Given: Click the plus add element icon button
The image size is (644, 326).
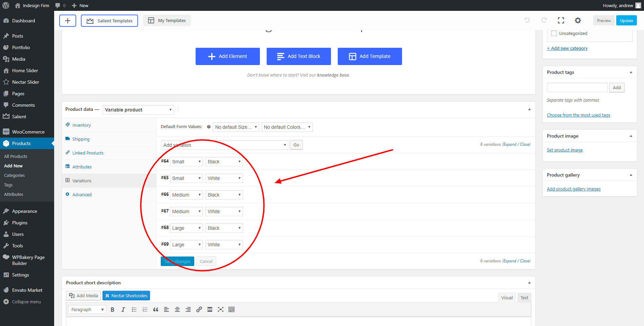Looking at the screenshot, I should 68,21.
